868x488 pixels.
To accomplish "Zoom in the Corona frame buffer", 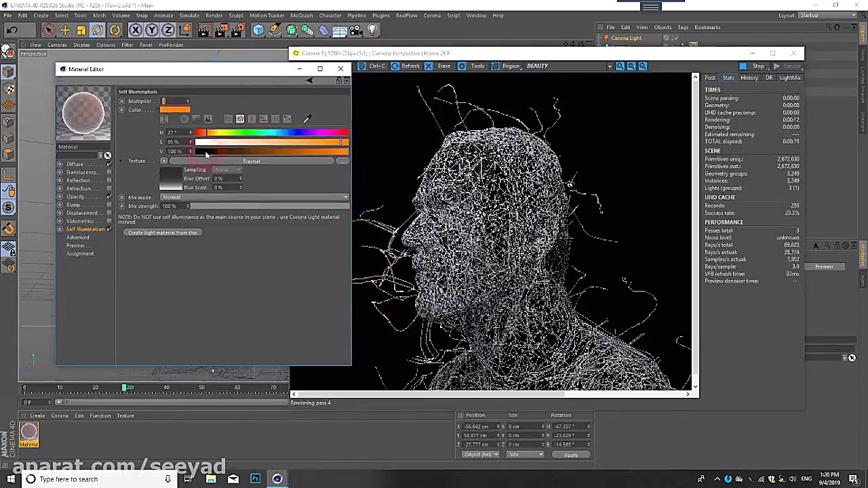I will pos(620,66).
